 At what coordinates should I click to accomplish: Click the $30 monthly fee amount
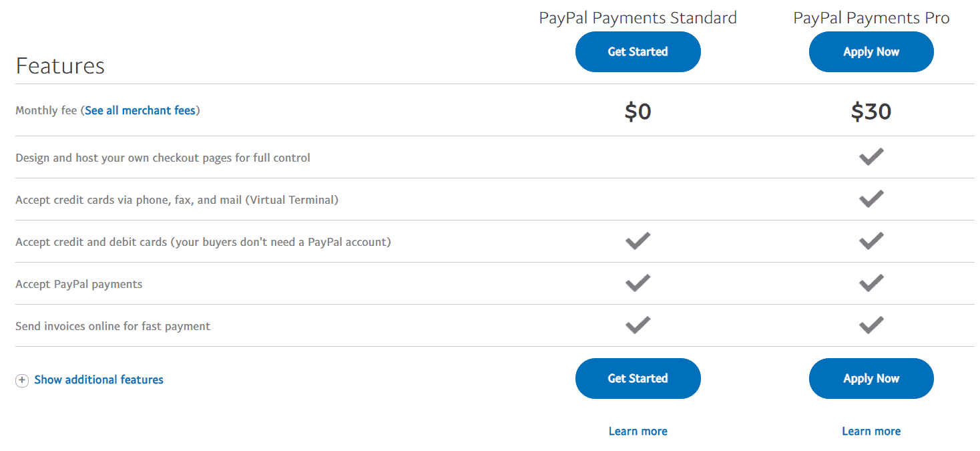pos(871,112)
